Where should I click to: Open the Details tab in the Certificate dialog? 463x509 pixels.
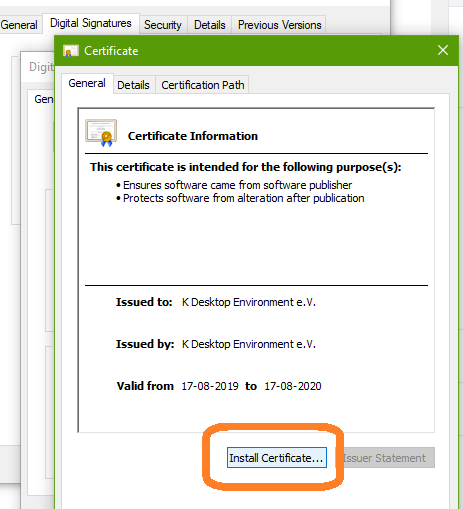coord(133,85)
